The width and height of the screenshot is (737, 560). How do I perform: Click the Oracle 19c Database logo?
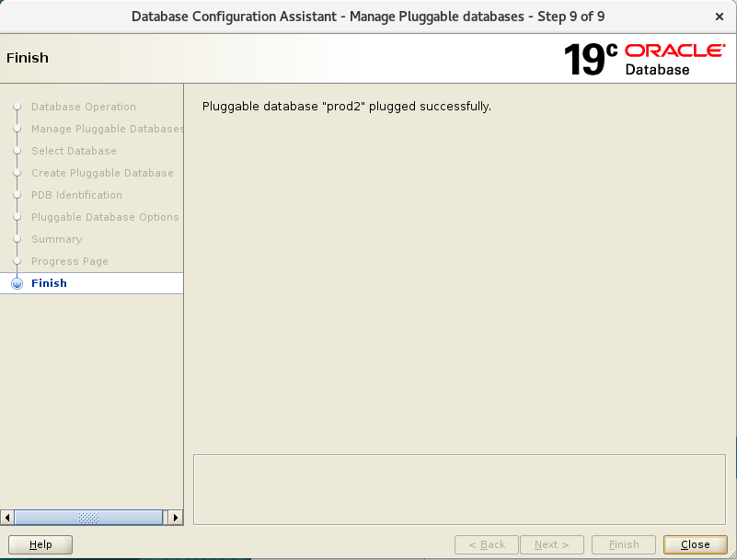(x=644, y=59)
